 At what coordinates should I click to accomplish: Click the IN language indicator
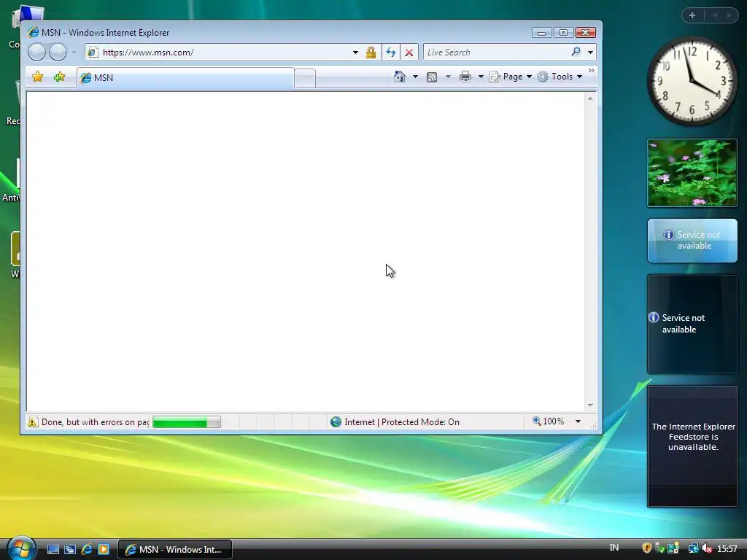click(614, 548)
